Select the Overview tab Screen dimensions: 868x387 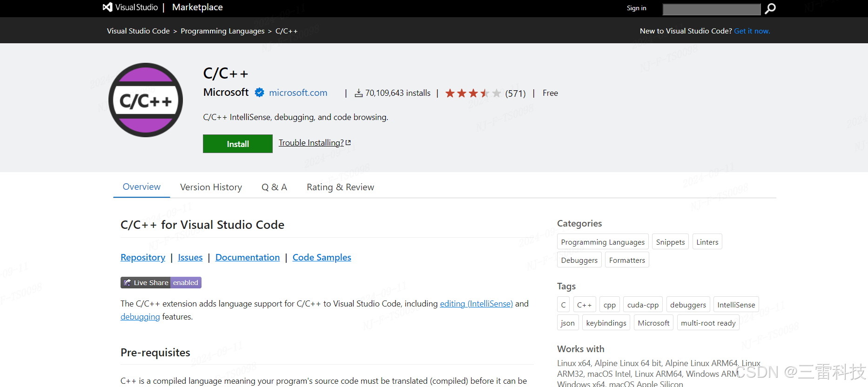pos(141,187)
